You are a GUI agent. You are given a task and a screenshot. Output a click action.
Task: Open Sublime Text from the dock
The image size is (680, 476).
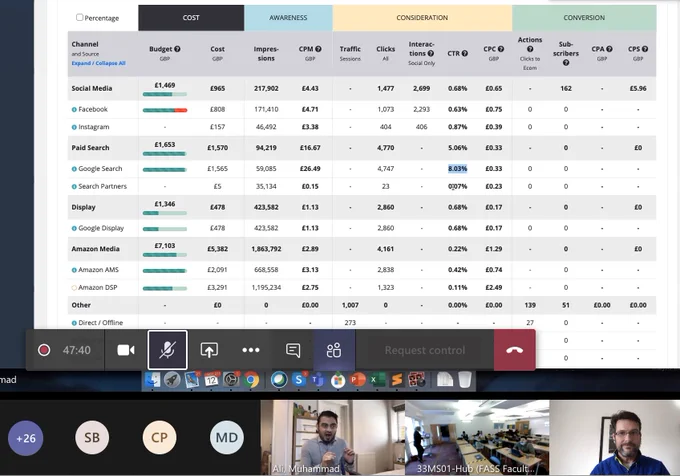coord(396,380)
